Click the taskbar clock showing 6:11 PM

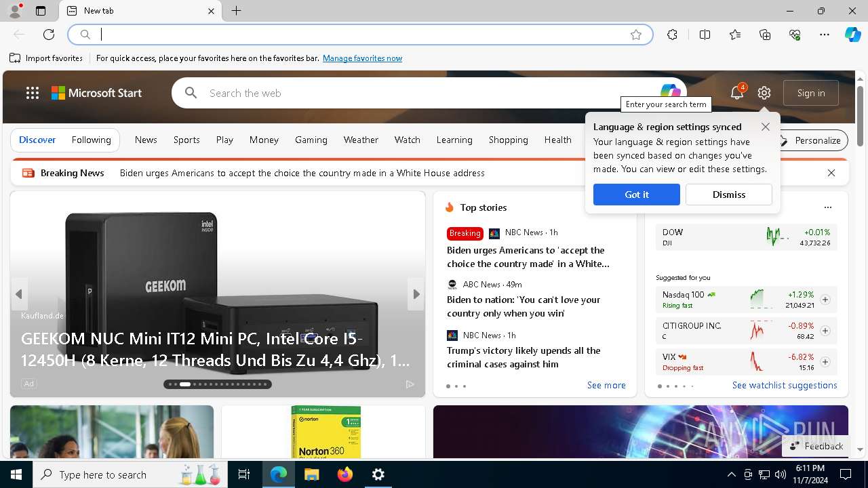coord(810,474)
